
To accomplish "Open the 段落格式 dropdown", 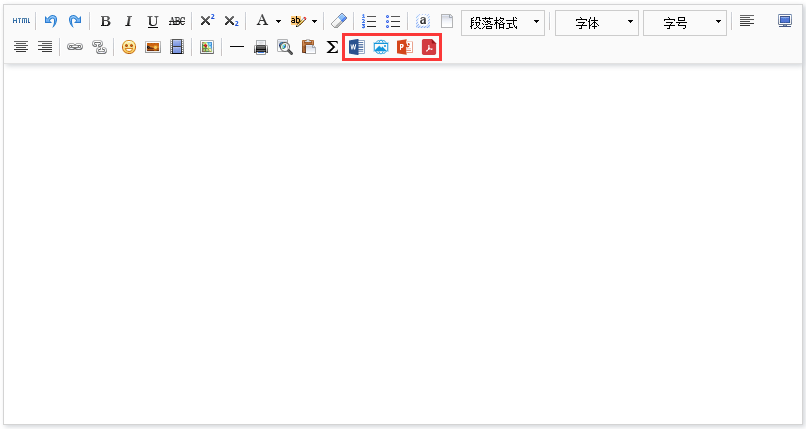I will [x=503, y=23].
